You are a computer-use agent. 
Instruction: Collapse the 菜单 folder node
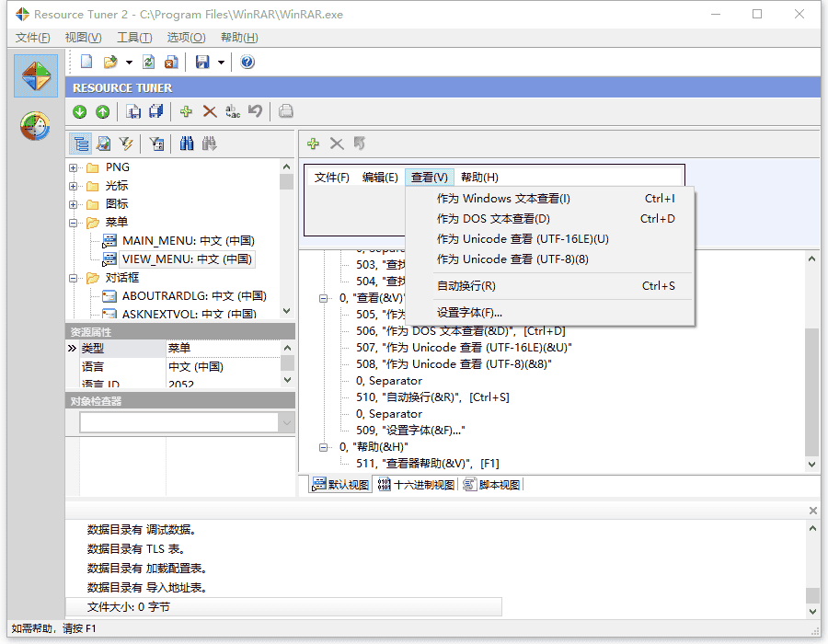coord(73,223)
